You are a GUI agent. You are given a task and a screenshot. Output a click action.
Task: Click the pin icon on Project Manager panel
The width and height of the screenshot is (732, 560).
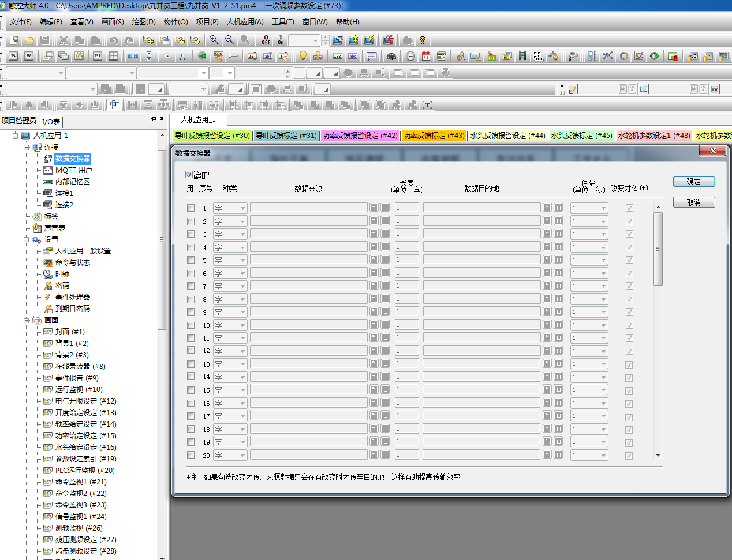coord(154,118)
